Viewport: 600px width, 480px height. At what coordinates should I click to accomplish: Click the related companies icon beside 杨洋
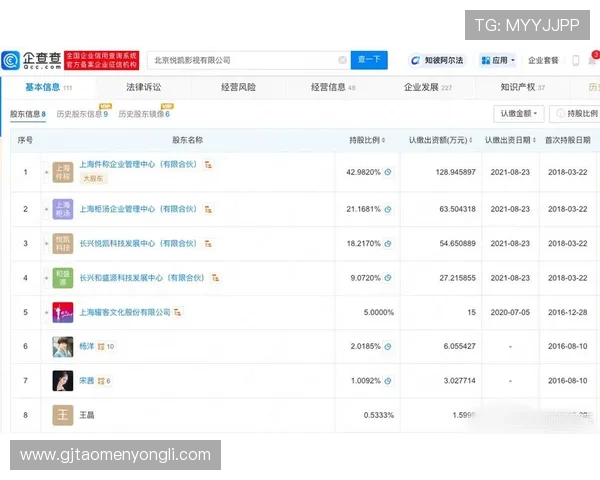pos(106,346)
